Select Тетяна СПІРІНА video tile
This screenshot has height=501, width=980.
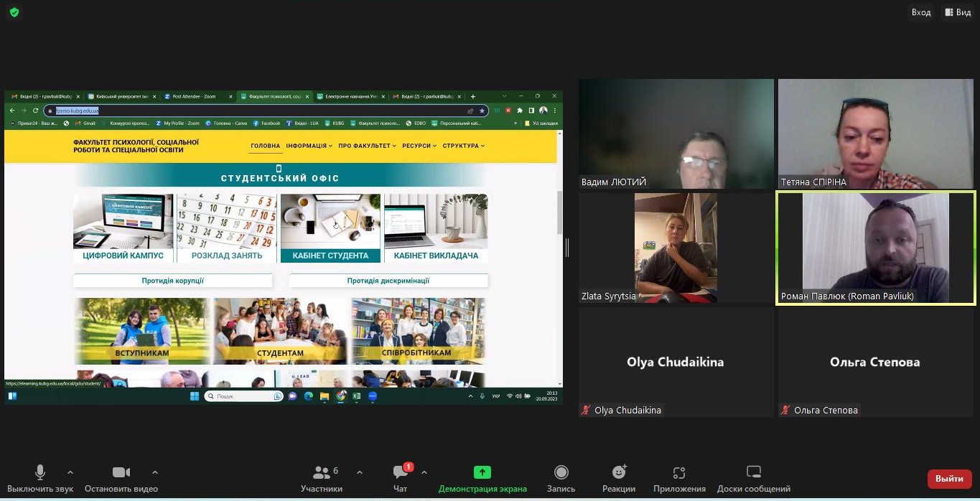coord(876,134)
